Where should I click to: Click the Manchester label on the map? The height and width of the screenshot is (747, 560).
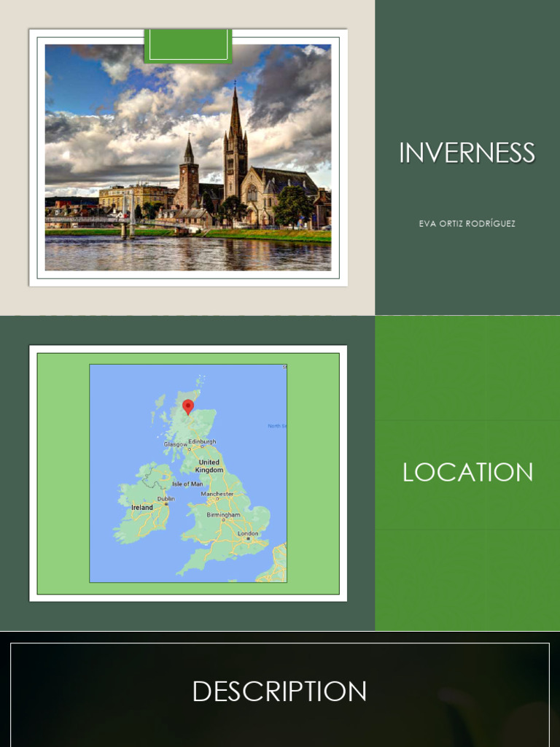click(x=217, y=494)
